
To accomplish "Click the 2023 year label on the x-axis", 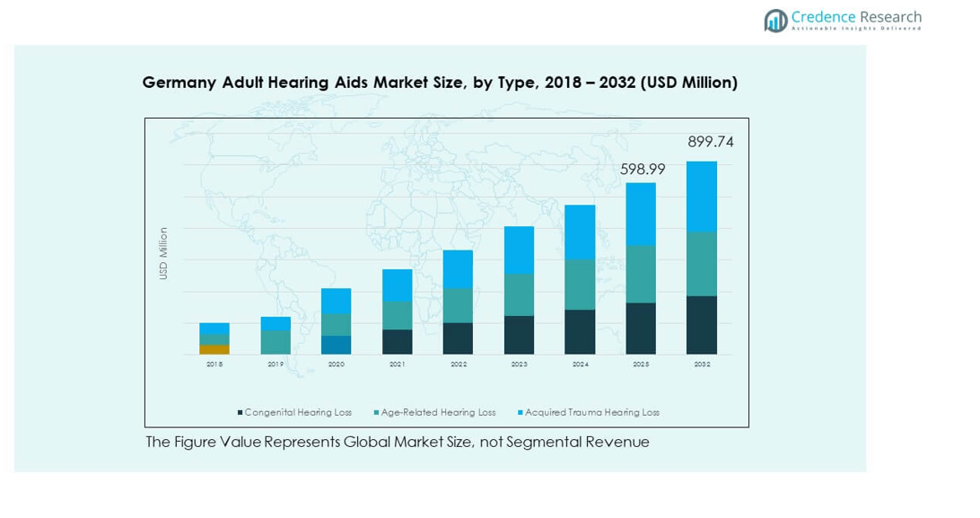I will click(520, 364).
